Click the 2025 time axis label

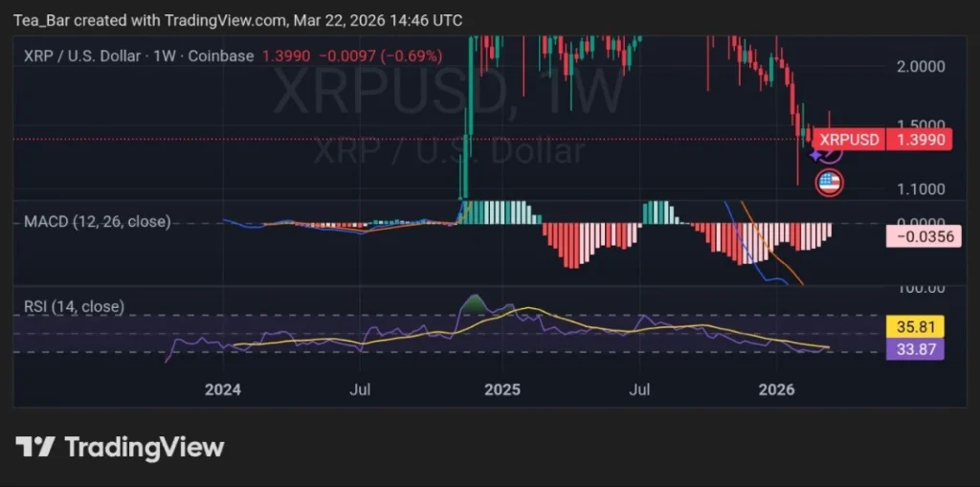pyautogui.click(x=502, y=389)
